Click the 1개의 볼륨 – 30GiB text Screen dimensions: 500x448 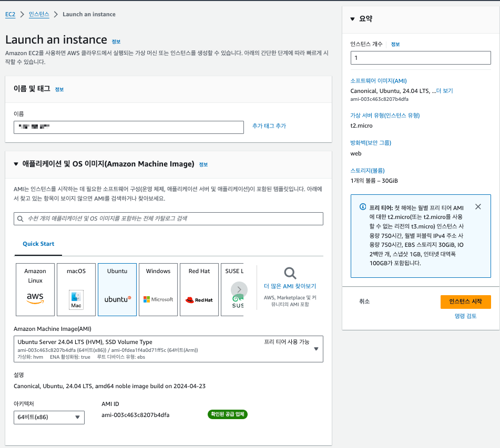click(374, 181)
